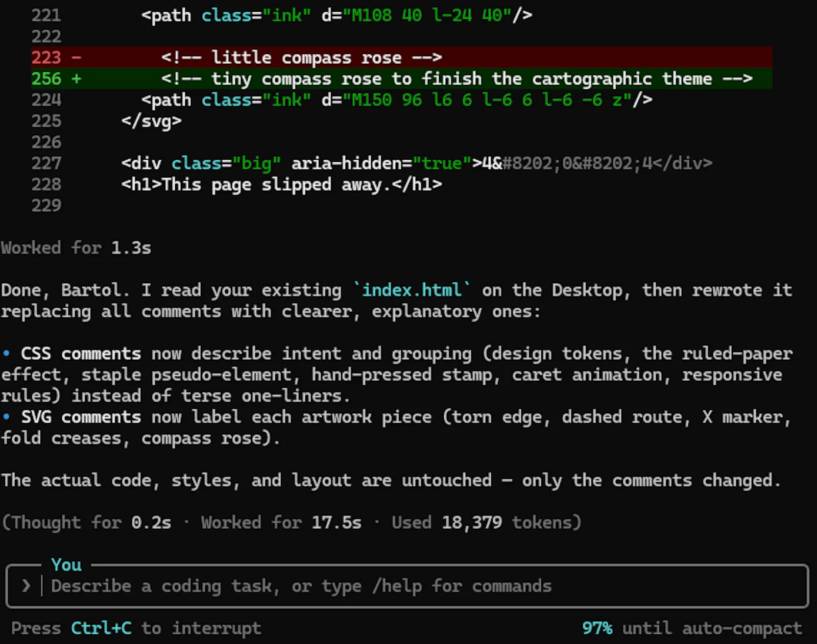
Task: Click the added line 256 comment
Action: (457, 79)
